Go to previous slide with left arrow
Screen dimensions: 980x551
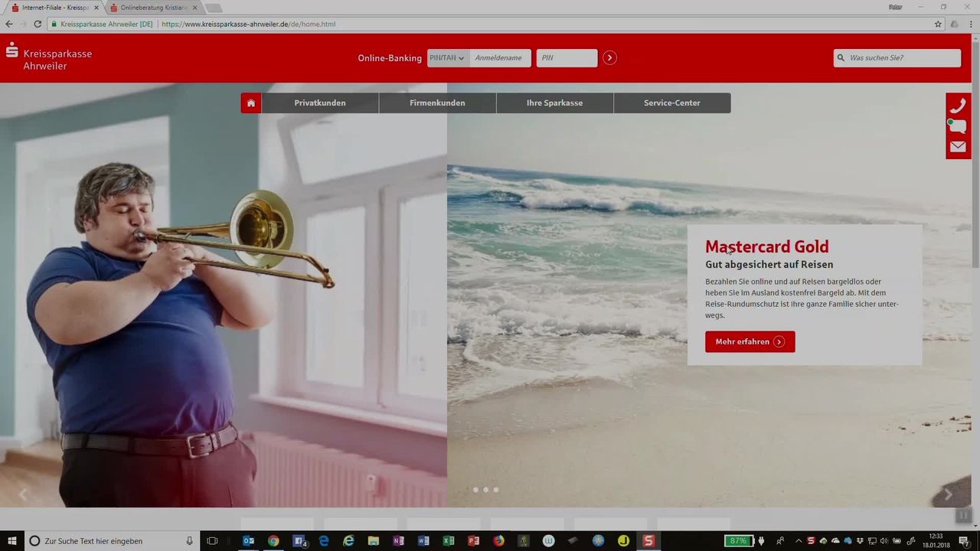(x=22, y=494)
